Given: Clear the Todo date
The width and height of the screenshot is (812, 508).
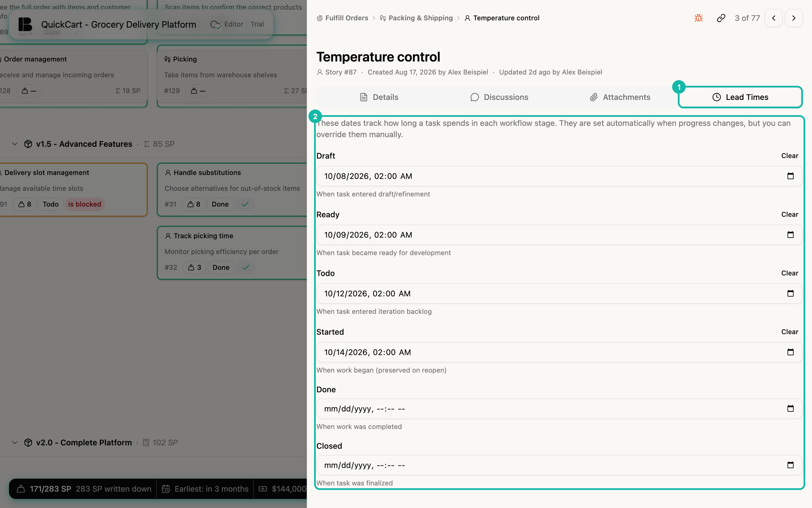Looking at the screenshot, I should click(789, 273).
